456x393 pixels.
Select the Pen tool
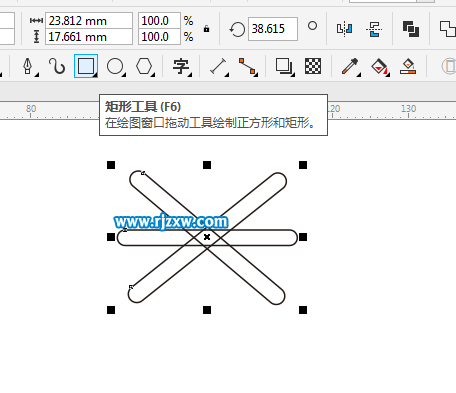(x=28, y=66)
